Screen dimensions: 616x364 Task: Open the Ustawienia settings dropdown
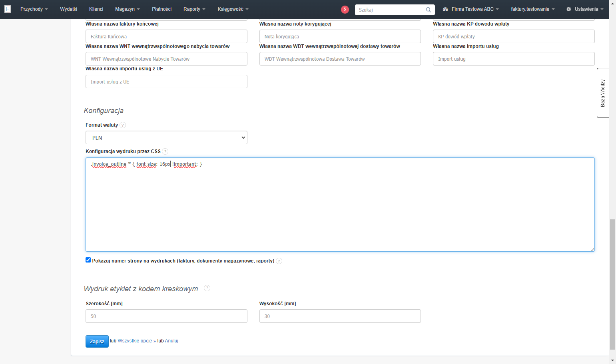(585, 9)
